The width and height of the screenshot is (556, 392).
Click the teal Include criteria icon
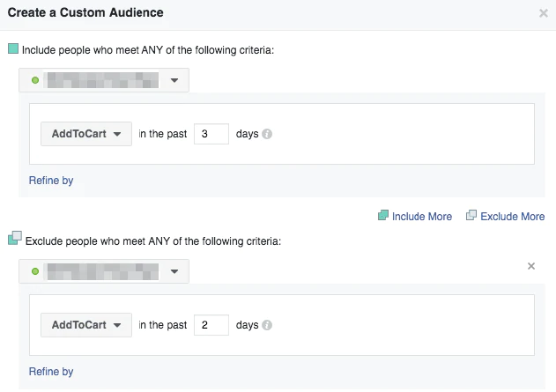point(13,49)
